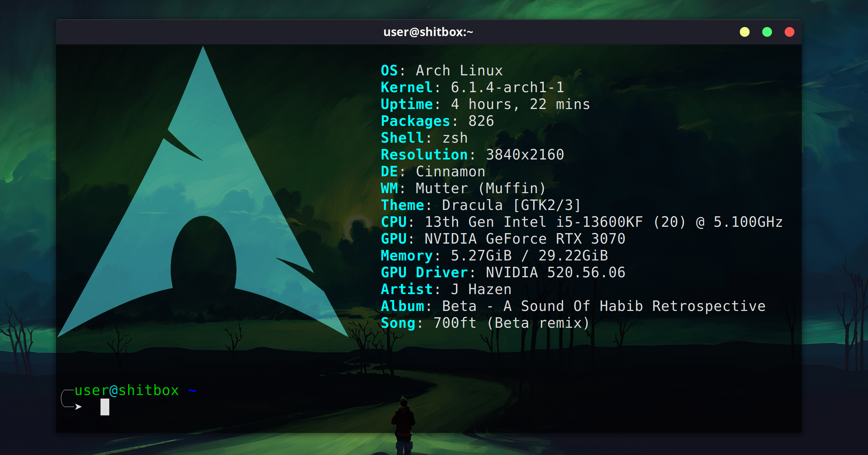Click the kernel version 6.1.4-arch1-1 text
Viewport: 868px width, 455px height.
507,87
